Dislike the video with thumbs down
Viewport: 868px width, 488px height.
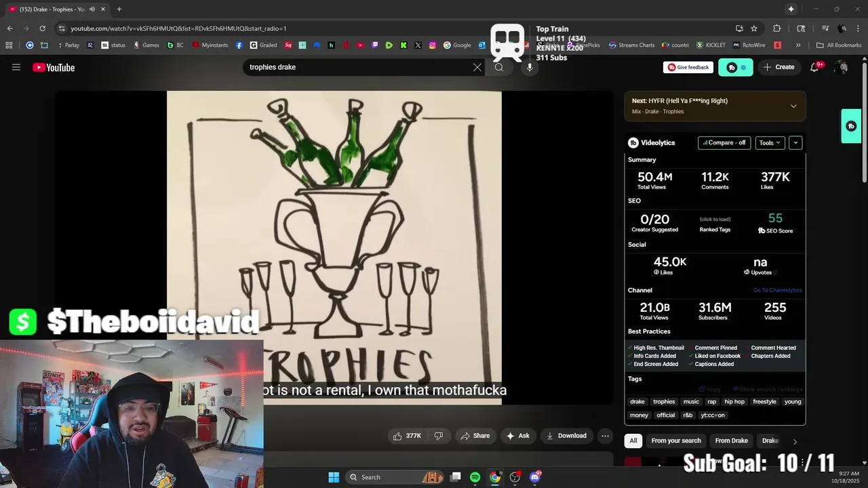[x=439, y=436]
